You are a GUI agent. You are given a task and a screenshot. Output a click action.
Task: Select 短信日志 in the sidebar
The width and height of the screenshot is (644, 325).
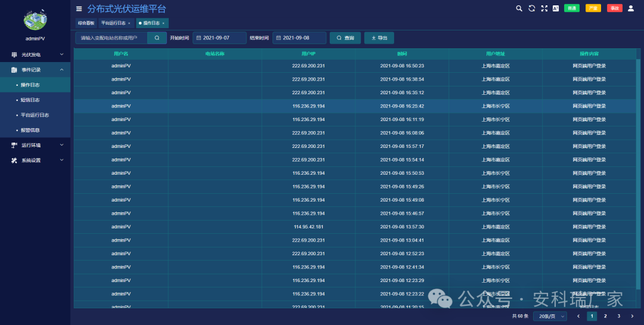[x=30, y=100]
